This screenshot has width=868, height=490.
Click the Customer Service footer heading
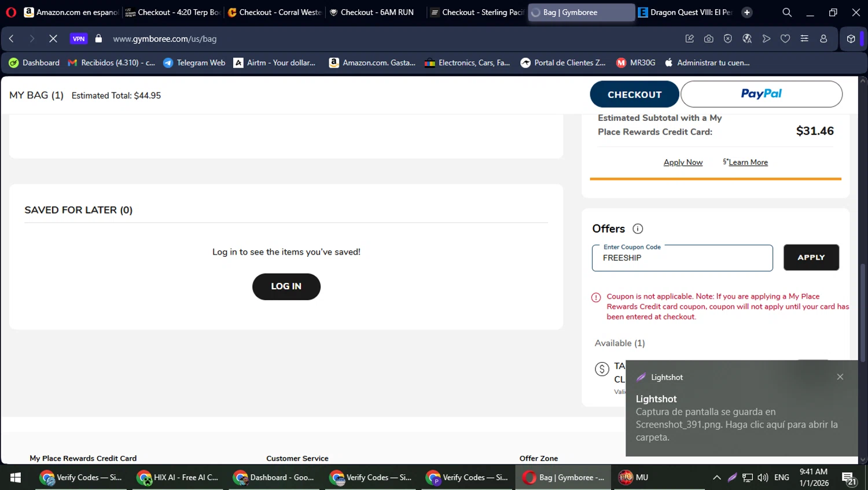[297, 458]
